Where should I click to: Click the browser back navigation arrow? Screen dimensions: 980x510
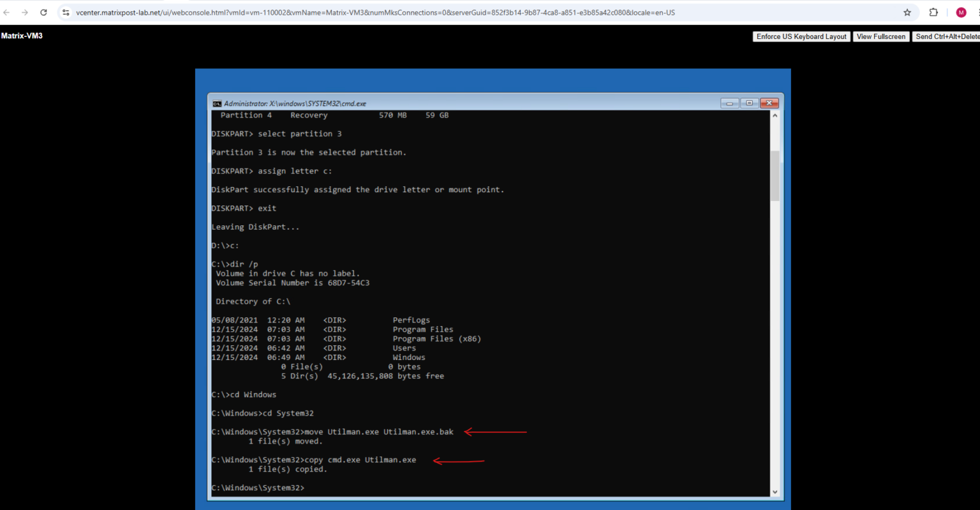(6, 12)
